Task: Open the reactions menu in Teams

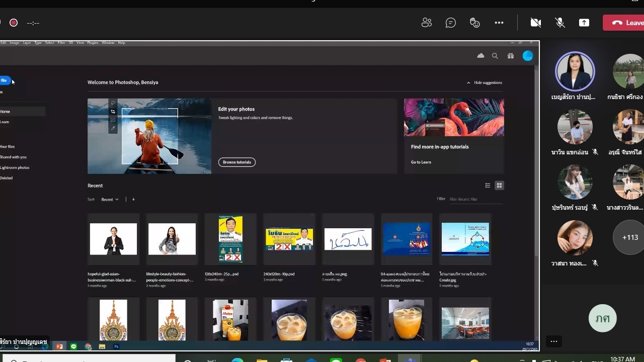Action: [475, 23]
